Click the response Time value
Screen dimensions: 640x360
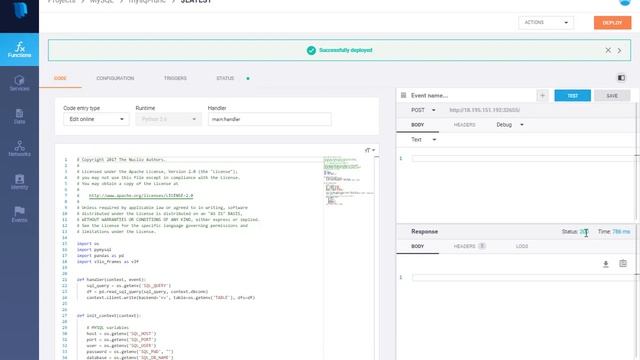[x=621, y=232]
